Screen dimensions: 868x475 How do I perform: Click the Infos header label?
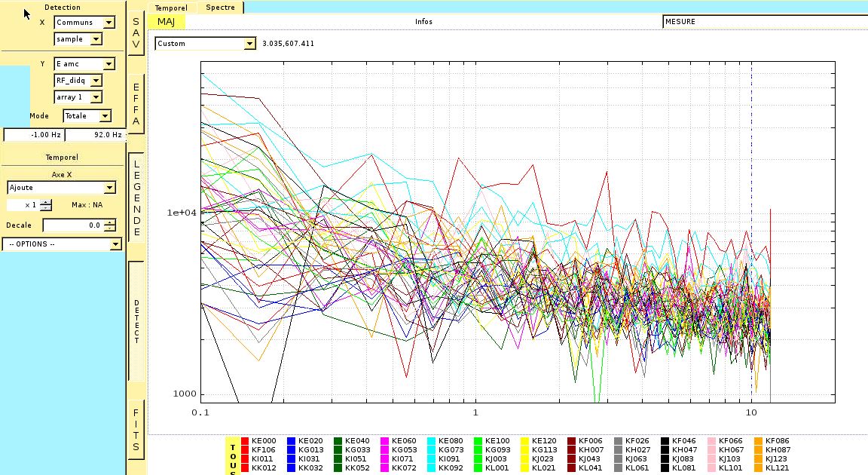[x=423, y=22]
